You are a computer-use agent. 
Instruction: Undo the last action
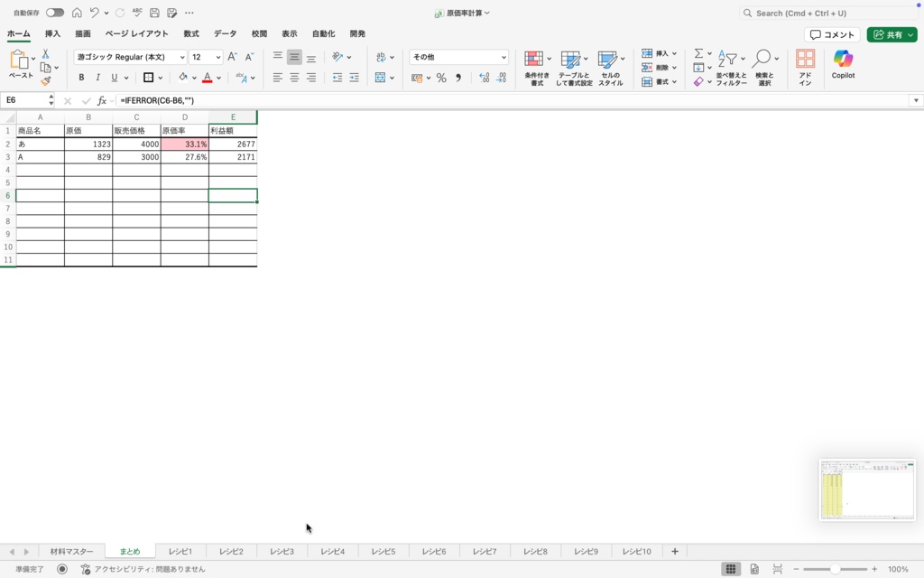point(94,13)
